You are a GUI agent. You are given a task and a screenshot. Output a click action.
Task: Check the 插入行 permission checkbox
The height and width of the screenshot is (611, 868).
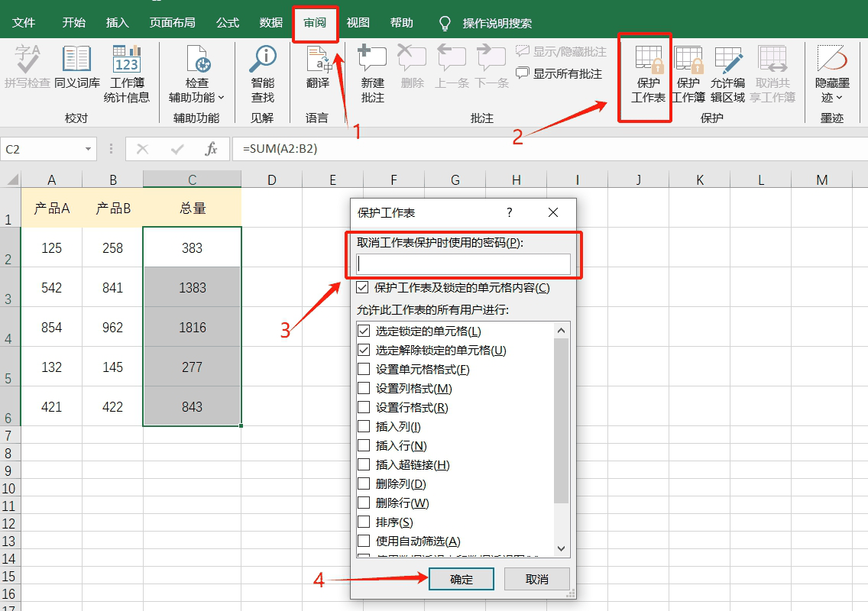click(363, 446)
